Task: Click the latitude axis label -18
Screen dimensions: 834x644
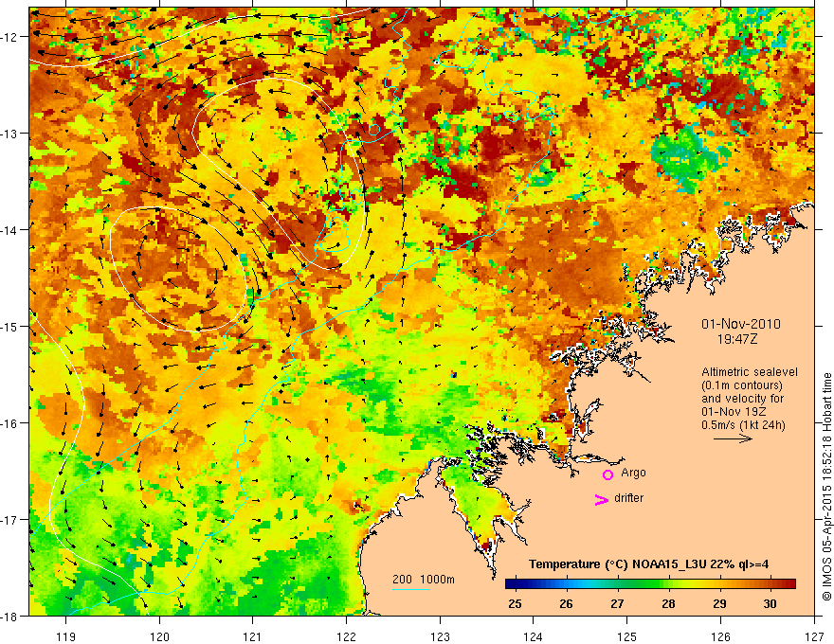Action: 10,616
